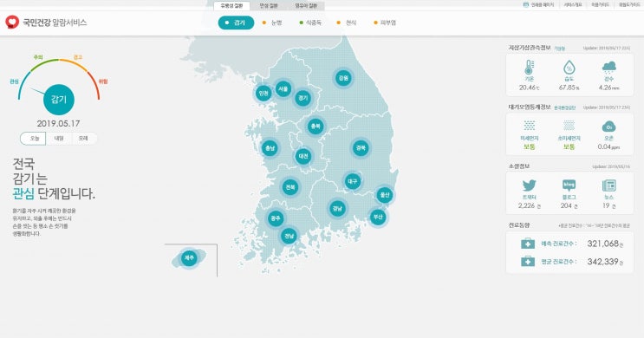This screenshot has height=338, width=644.
Task: Open the Twitter bird icon
Action: [529, 185]
